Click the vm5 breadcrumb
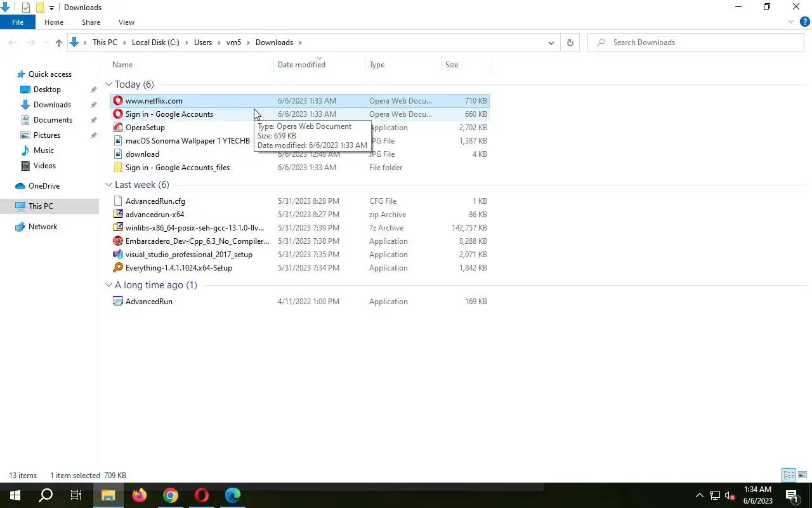Image resolution: width=812 pixels, height=508 pixels. coord(233,43)
